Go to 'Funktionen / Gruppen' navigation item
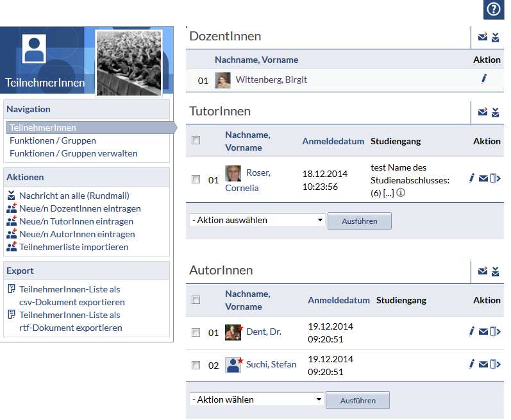The width and height of the screenshot is (511, 420). coord(53,140)
